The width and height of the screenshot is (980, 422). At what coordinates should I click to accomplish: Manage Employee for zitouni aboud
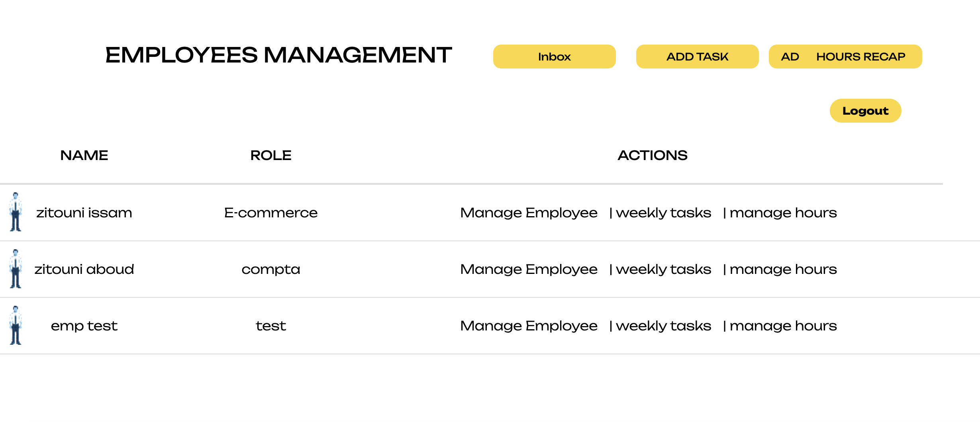[529, 269]
